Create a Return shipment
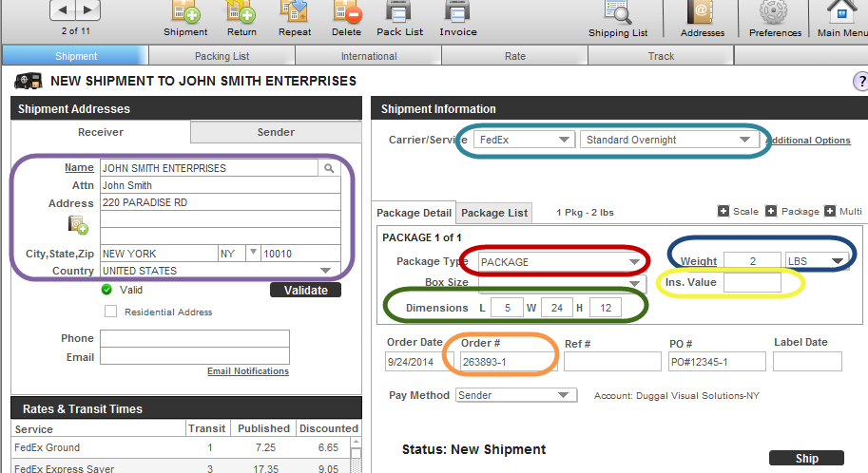Screen dimensions: 868x473 pyautogui.click(x=241, y=18)
